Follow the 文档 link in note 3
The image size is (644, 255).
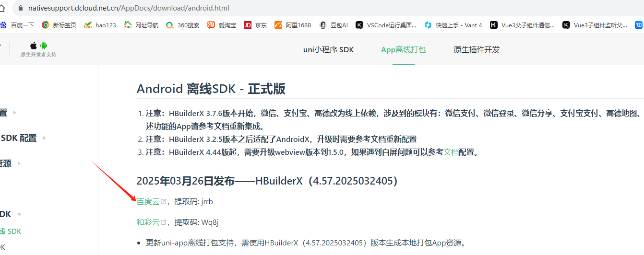click(x=451, y=152)
